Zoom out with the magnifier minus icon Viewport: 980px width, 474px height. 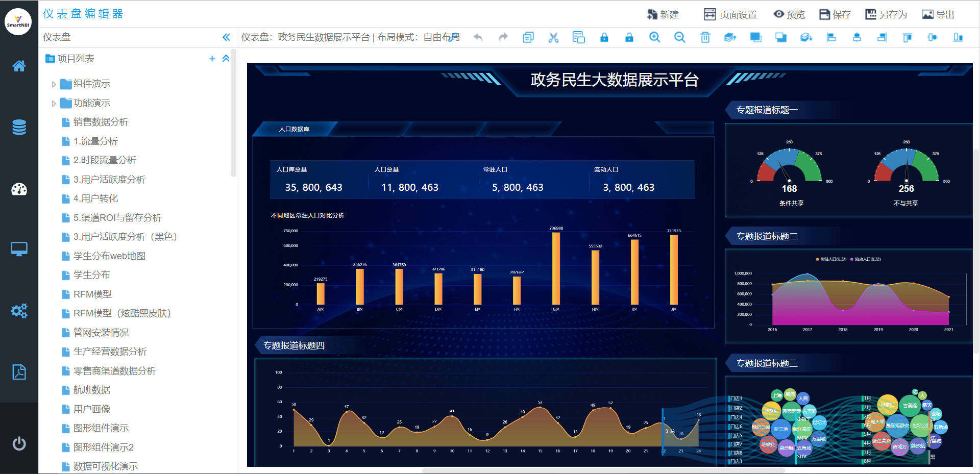pos(680,37)
